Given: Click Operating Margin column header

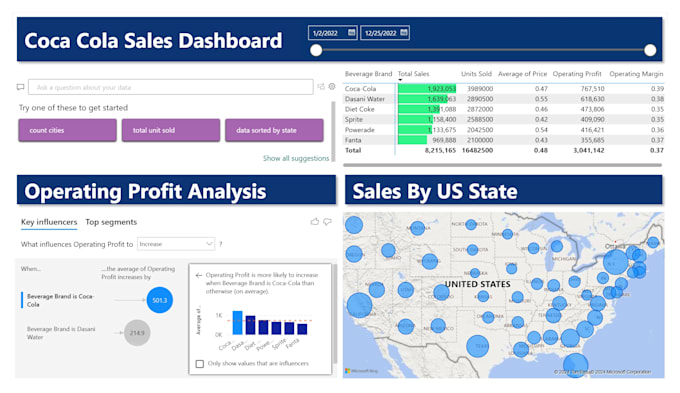Looking at the screenshot, I should (x=636, y=74).
